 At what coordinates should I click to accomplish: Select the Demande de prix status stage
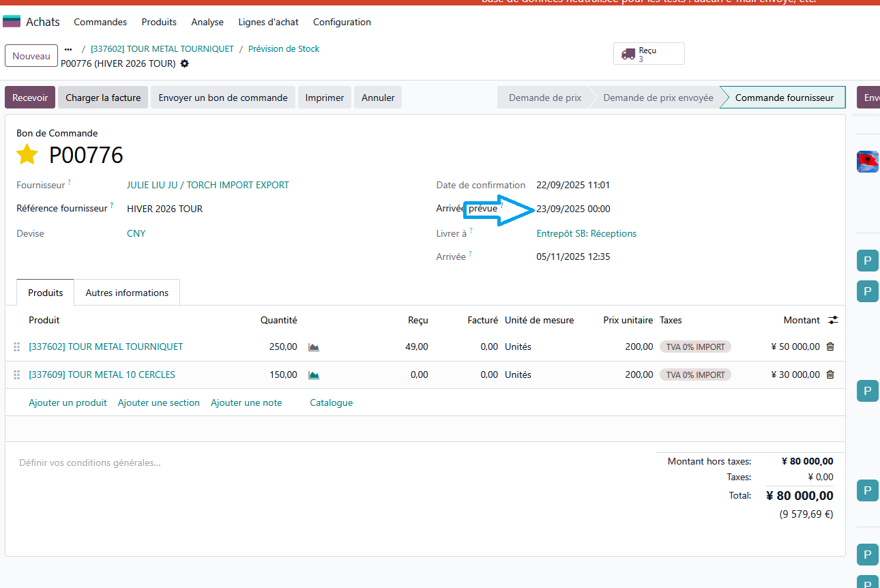pyautogui.click(x=544, y=98)
